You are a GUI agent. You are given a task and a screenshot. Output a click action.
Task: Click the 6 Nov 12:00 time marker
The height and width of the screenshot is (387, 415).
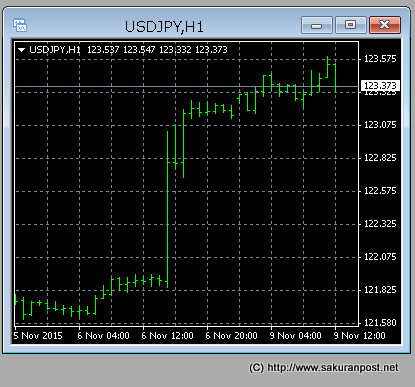point(167,336)
